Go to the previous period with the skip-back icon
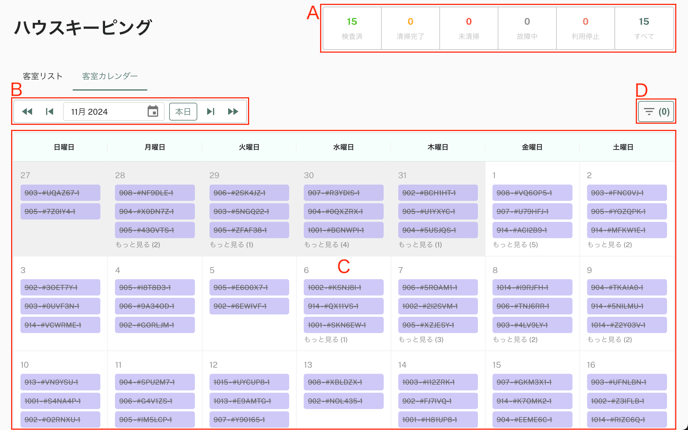Image resolution: width=688 pixels, height=430 pixels. (49, 112)
